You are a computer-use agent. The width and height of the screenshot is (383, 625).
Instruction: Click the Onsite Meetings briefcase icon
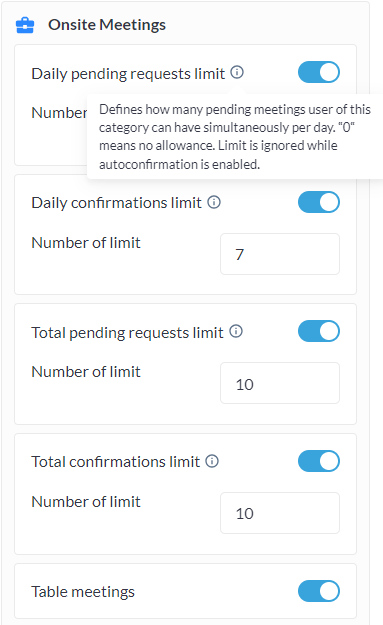coord(25,25)
